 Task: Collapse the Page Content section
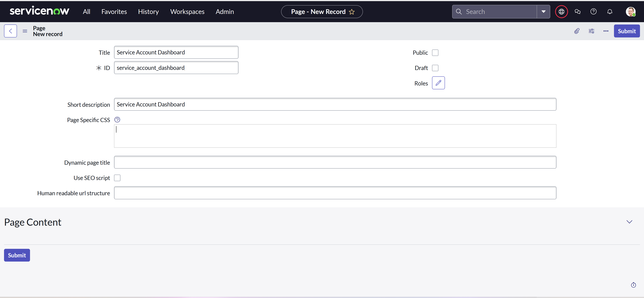pos(630,222)
